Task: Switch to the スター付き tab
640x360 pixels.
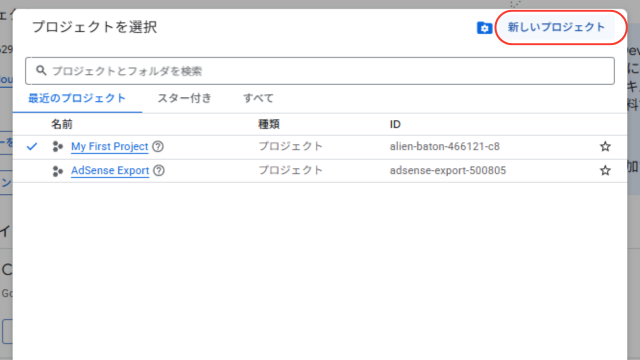Action: pos(184,98)
